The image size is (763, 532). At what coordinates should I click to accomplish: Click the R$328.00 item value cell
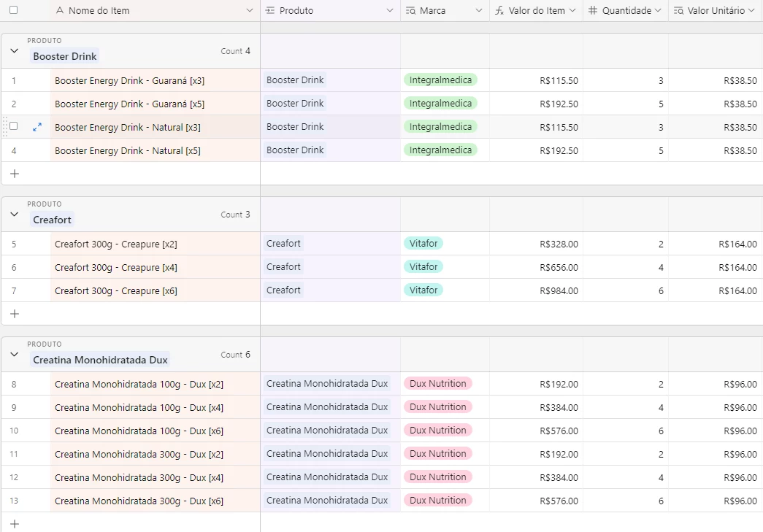(536, 244)
